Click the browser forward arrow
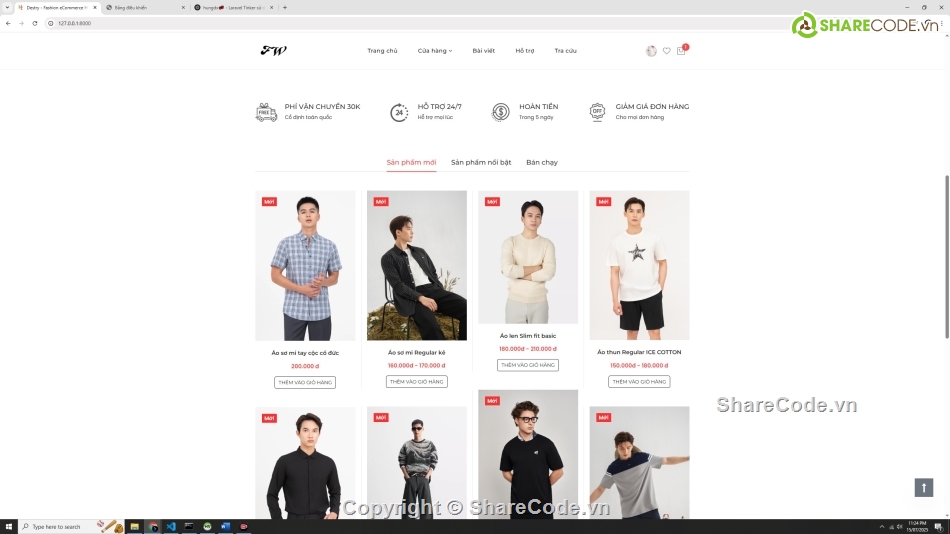Viewport: 950px width, 534px height. [21, 23]
